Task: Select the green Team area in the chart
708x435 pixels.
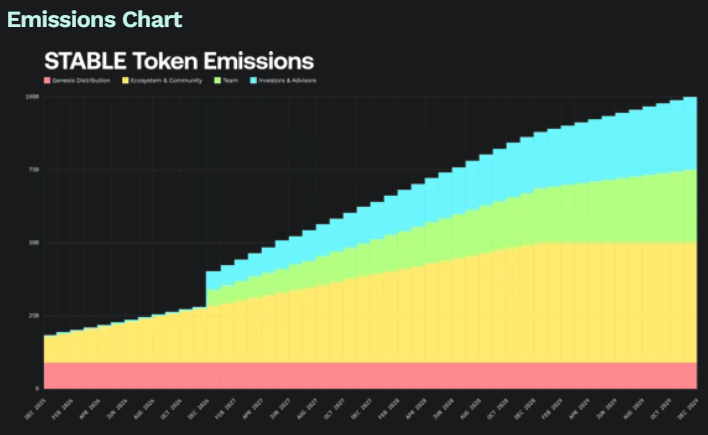Action: 600,213
